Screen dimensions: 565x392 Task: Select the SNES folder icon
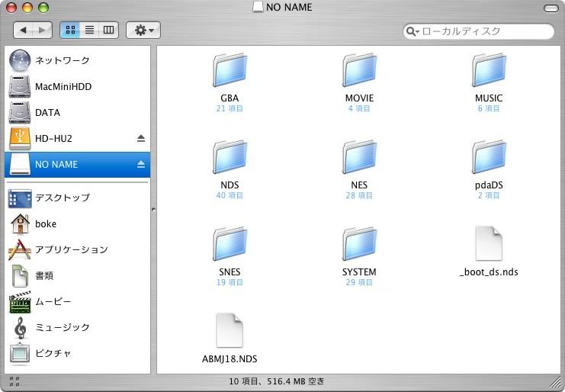pos(230,244)
